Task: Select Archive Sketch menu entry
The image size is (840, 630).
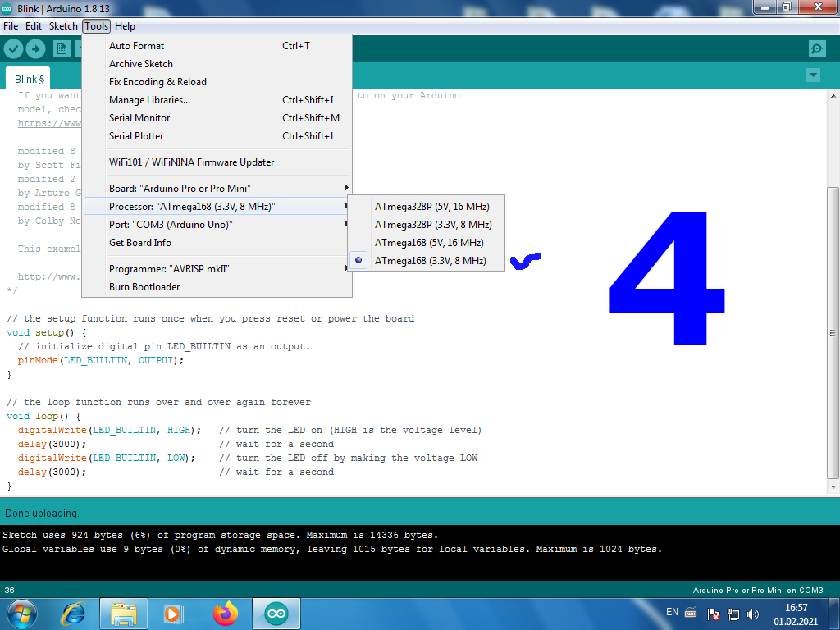Action: (x=217, y=64)
